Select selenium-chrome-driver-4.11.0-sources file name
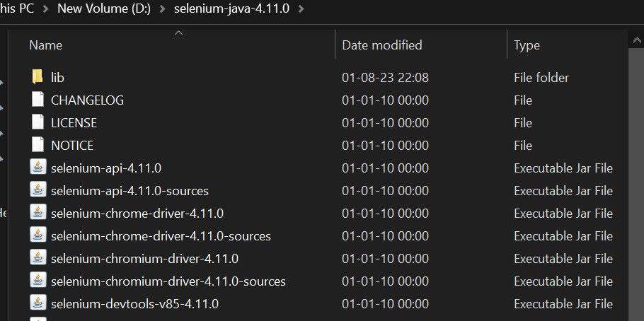The height and width of the screenshot is (321, 644). click(161, 235)
